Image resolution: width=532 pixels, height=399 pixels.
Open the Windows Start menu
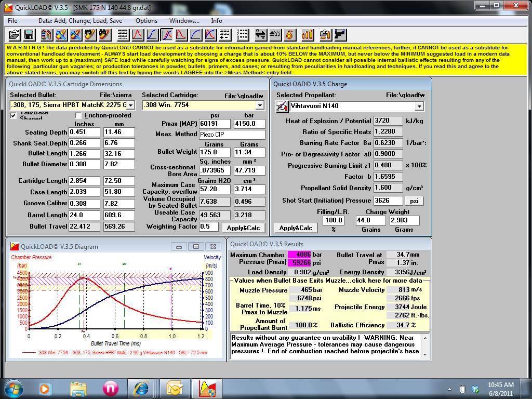click(x=14, y=389)
